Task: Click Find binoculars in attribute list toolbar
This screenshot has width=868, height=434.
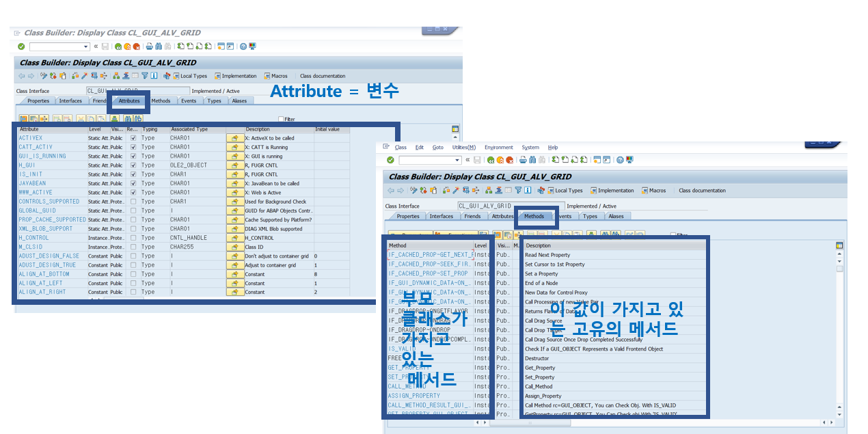Action: [128, 119]
